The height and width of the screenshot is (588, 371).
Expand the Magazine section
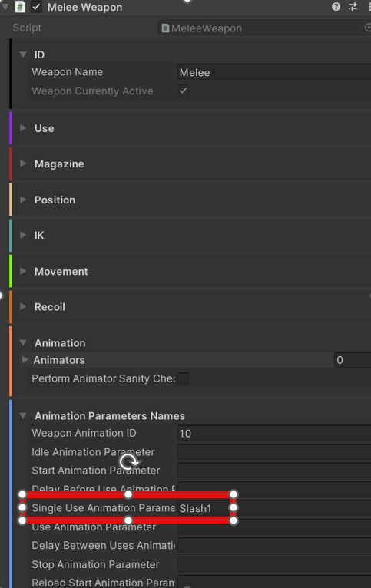pyautogui.click(x=23, y=164)
